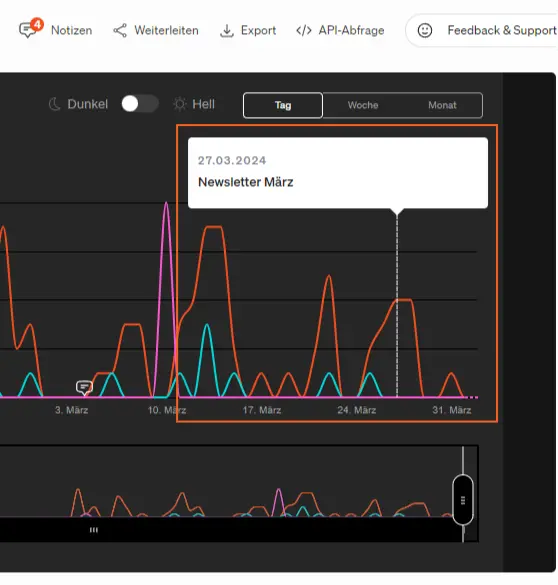Screen dimensions: 558x585
Task: Click the Notizen label
Action: (x=72, y=30)
